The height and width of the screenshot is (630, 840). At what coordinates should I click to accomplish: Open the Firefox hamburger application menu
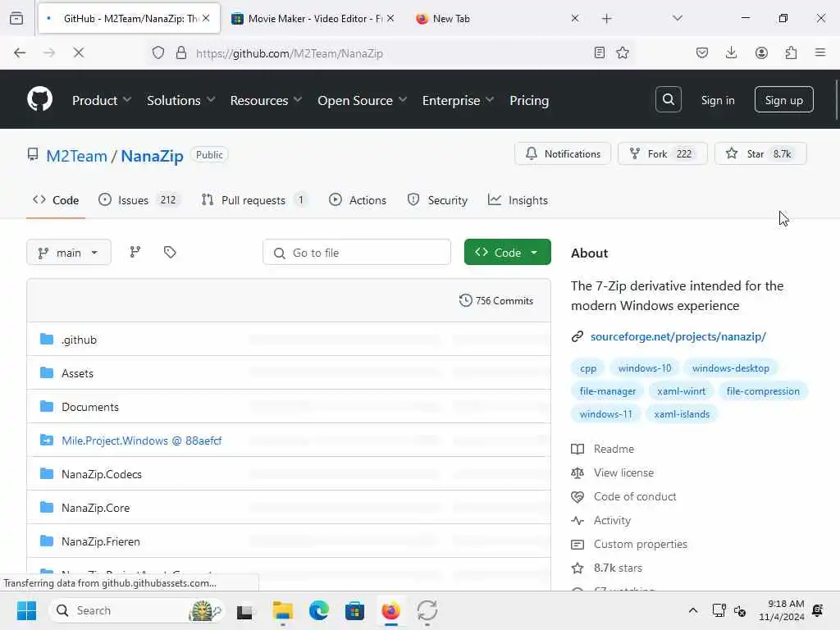[820, 52]
